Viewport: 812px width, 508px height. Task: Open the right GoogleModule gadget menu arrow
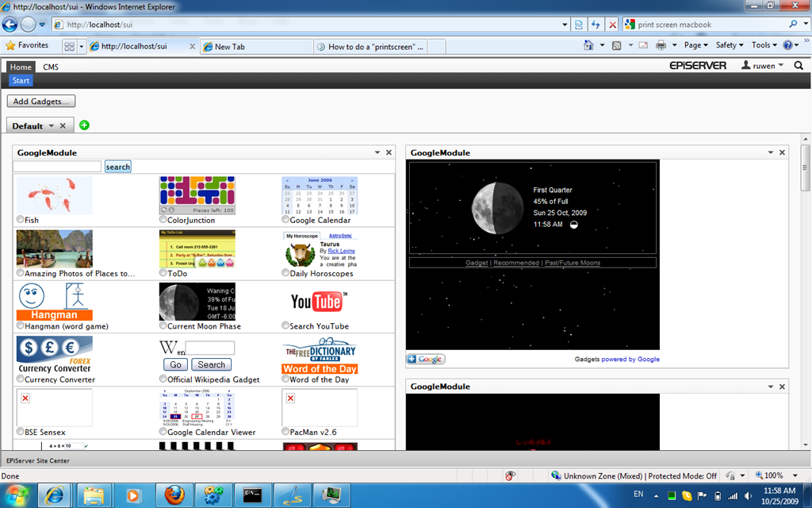click(x=770, y=152)
